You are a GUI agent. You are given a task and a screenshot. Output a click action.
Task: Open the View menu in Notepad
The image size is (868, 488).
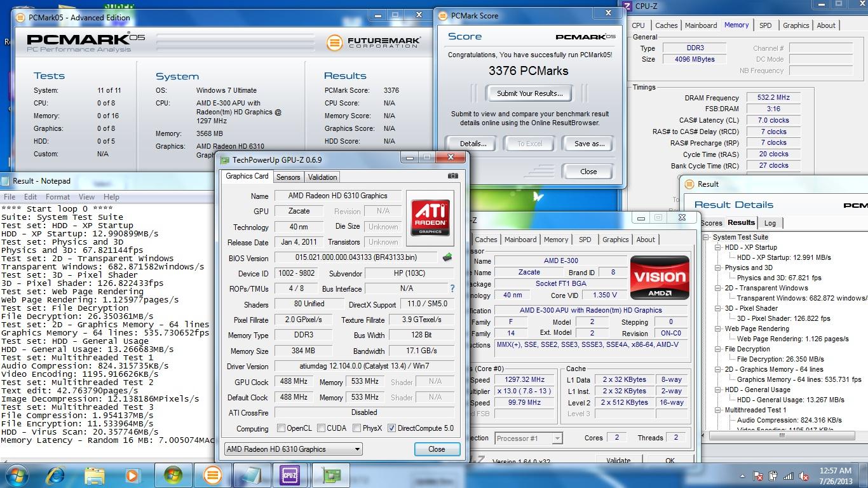point(86,197)
